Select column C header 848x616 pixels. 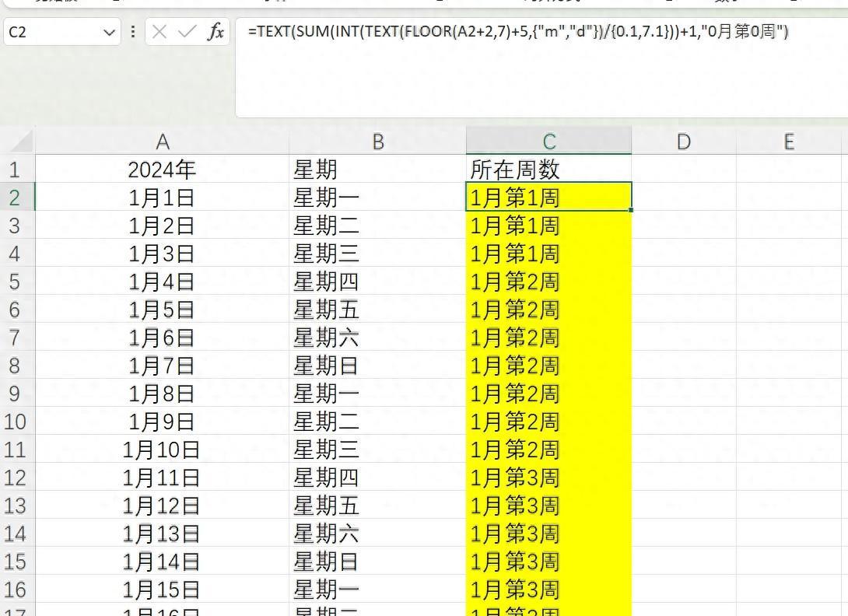[549, 142]
